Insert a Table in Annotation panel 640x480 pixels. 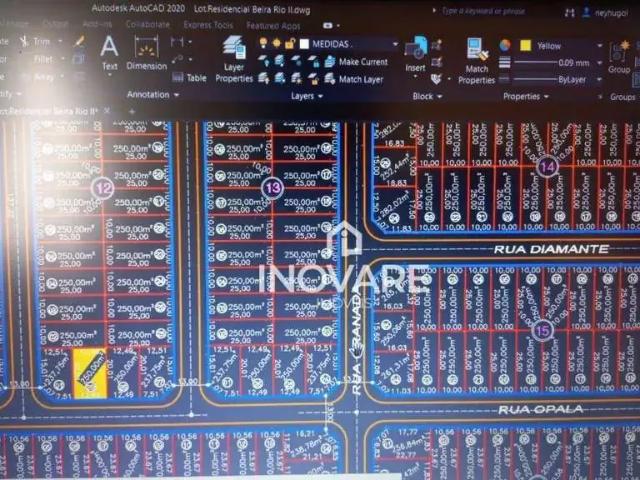(x=189, y=78)
